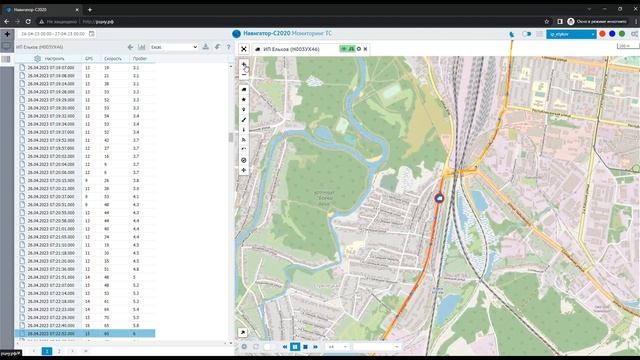
Task: Expand the Excel export format dropdown
Action: tap(173, 47)
